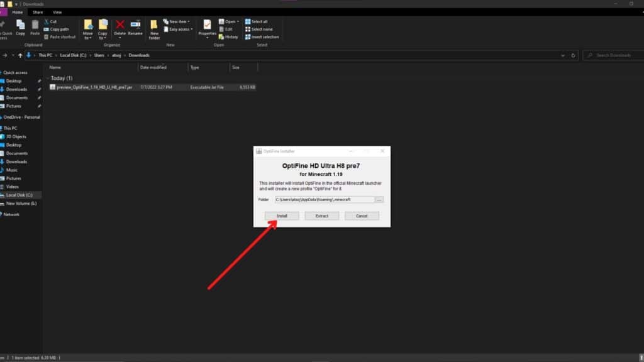Screen dimensions: 644x362
Task: Select the preview_OptiFine jar file
Action: point(94,87)
